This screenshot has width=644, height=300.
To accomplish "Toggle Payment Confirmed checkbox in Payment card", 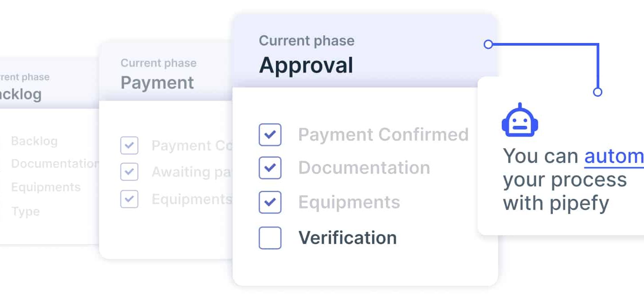I will (x=129, y=146).
